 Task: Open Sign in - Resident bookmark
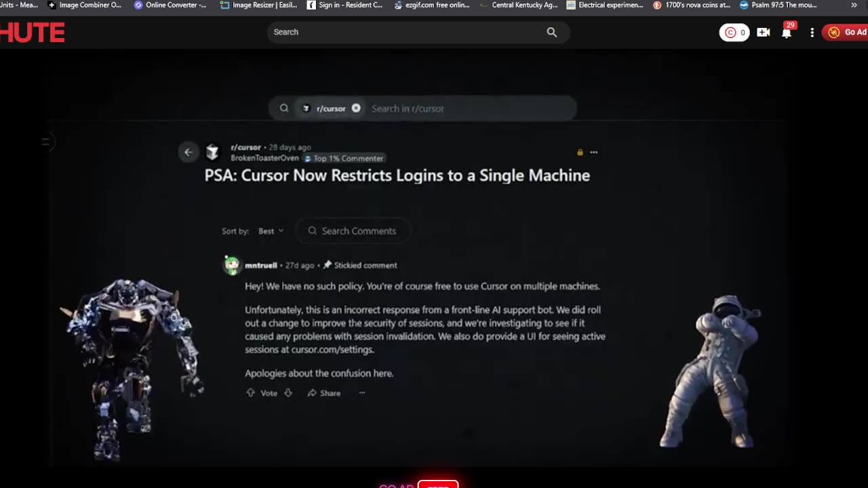[345, 5]
